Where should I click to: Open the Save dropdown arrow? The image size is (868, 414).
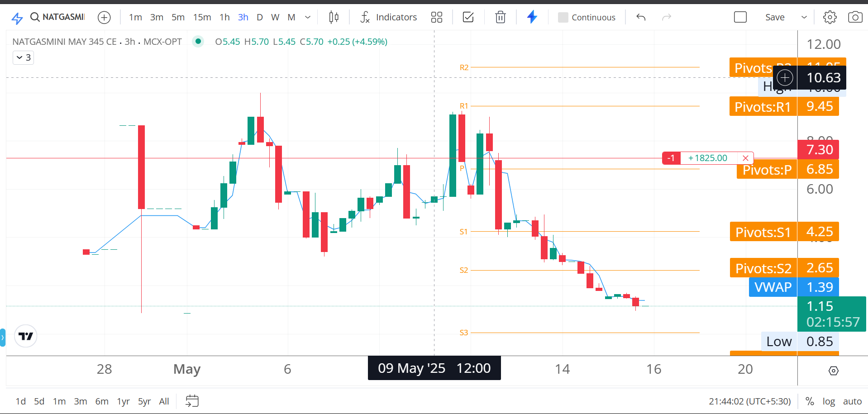804,18
